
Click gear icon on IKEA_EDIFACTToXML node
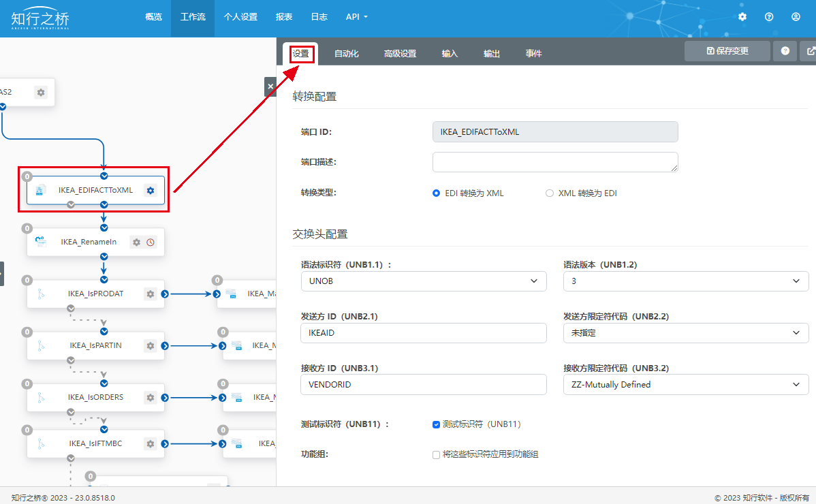[151, 190]
